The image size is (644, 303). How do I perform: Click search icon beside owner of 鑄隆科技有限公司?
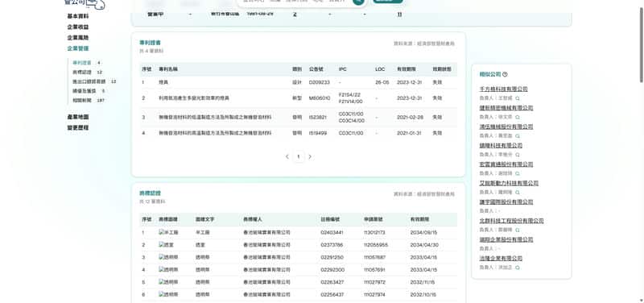point(518,155)
